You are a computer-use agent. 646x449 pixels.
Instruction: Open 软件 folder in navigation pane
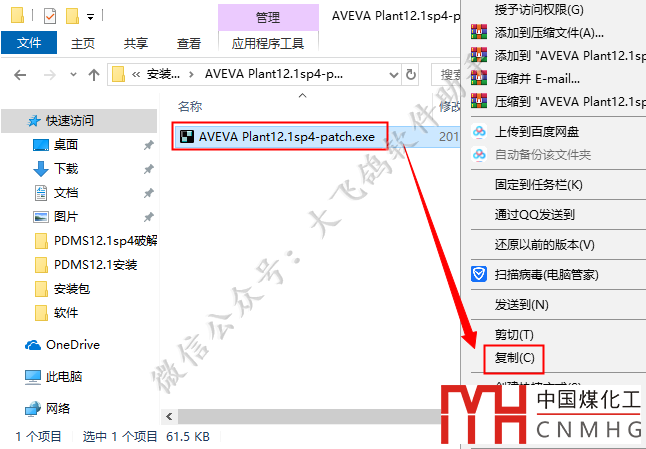(x=66, y=313)
